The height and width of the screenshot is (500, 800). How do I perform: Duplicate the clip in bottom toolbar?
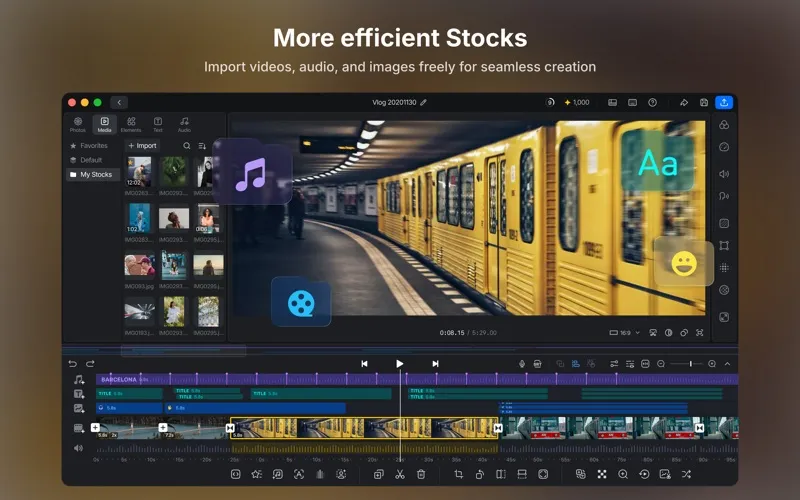(378, 474)
